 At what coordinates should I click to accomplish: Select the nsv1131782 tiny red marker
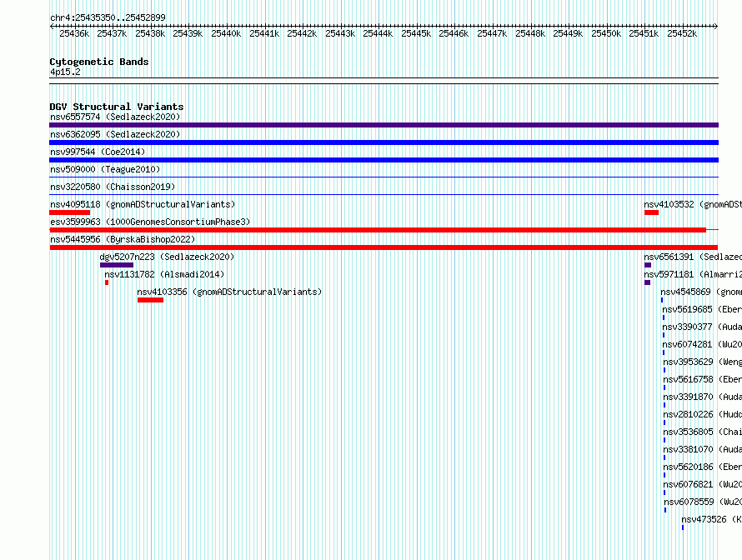coord(107,282)
